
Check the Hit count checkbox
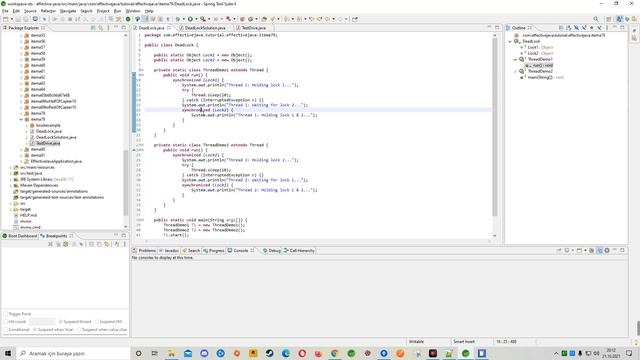[x=6, y=322]
